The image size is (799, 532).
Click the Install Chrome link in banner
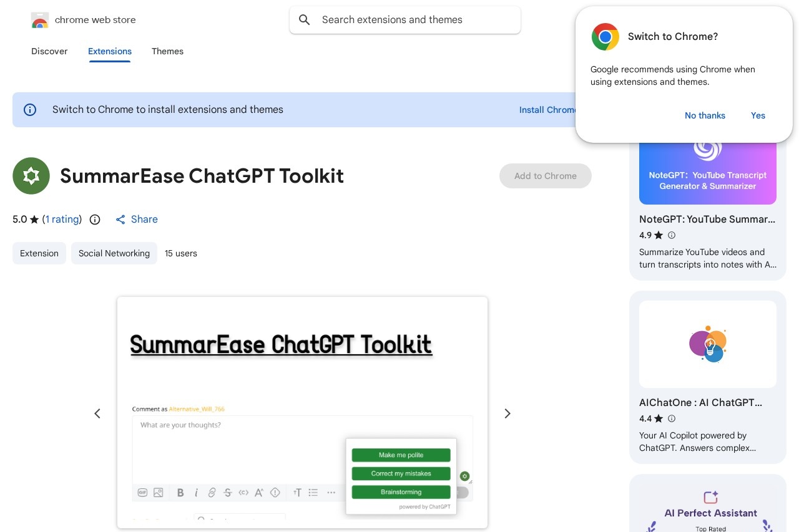(547, 110)
